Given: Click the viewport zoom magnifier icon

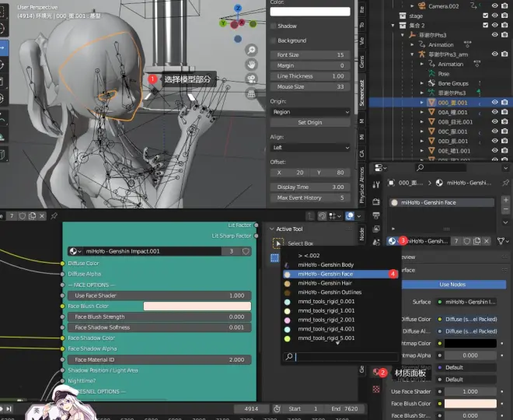Looking at the screenshot, I should (251, 50).
